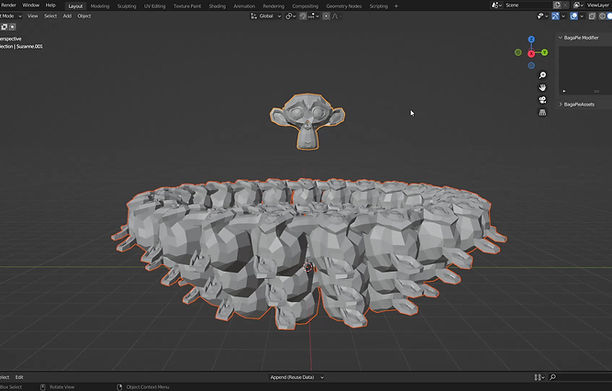Toggle the camera view icon
Viewport: 612px width, 391px height.
(x=542, y=100)
